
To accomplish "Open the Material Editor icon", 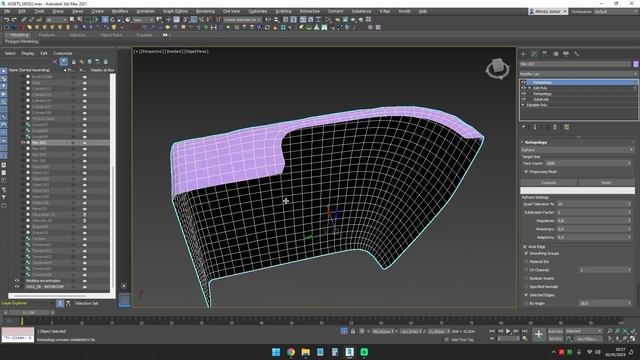I will pos(328,20).
